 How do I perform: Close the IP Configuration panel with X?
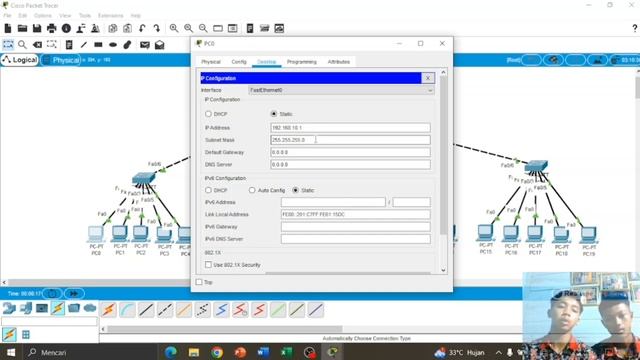[428, 78]
